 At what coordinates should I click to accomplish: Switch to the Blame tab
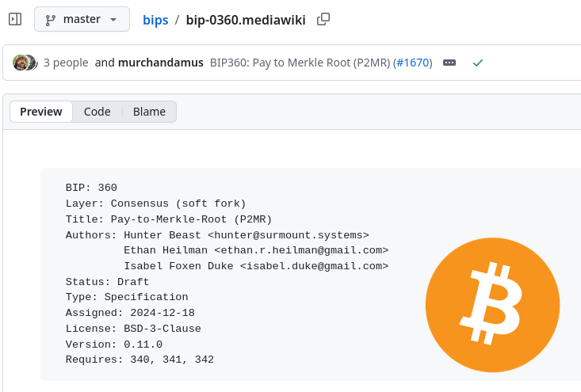tap(149, 112)
